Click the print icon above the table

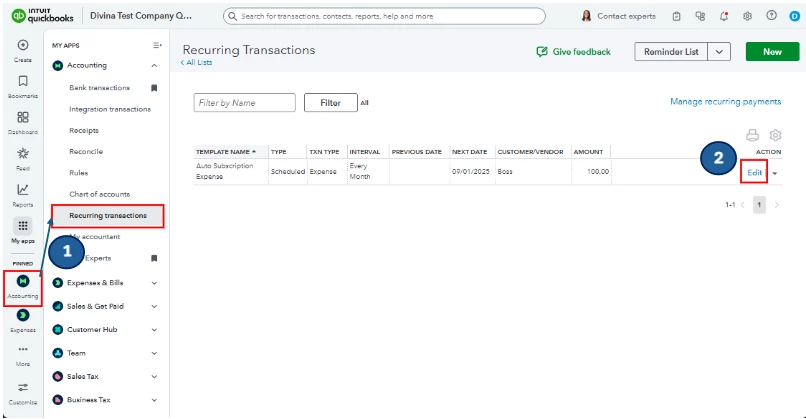point(753,135)
